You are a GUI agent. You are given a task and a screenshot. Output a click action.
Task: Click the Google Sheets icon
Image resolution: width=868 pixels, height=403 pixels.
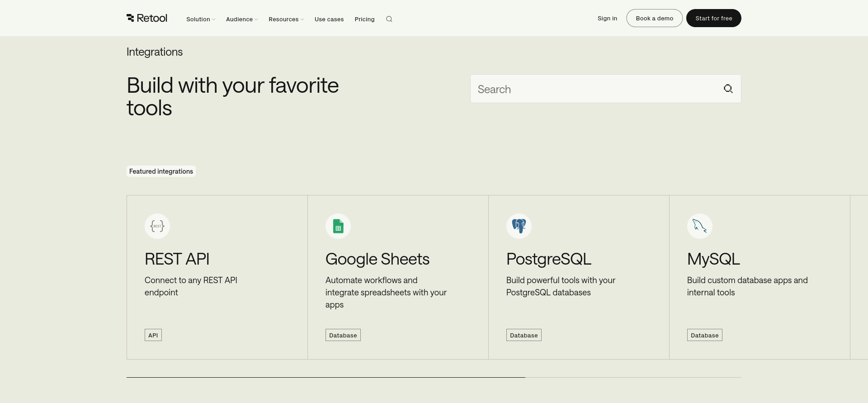click(338, 226)
